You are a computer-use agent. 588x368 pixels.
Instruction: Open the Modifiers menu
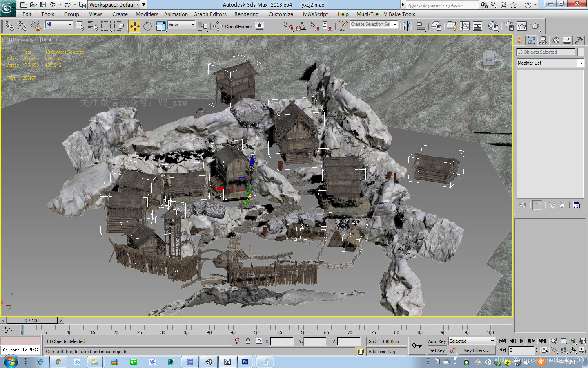(x=147, y=14)
